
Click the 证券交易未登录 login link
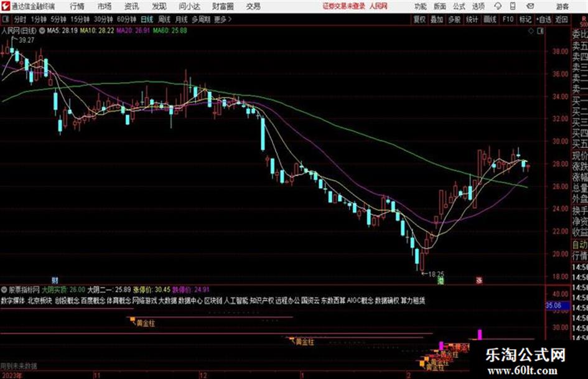(343, 6)
